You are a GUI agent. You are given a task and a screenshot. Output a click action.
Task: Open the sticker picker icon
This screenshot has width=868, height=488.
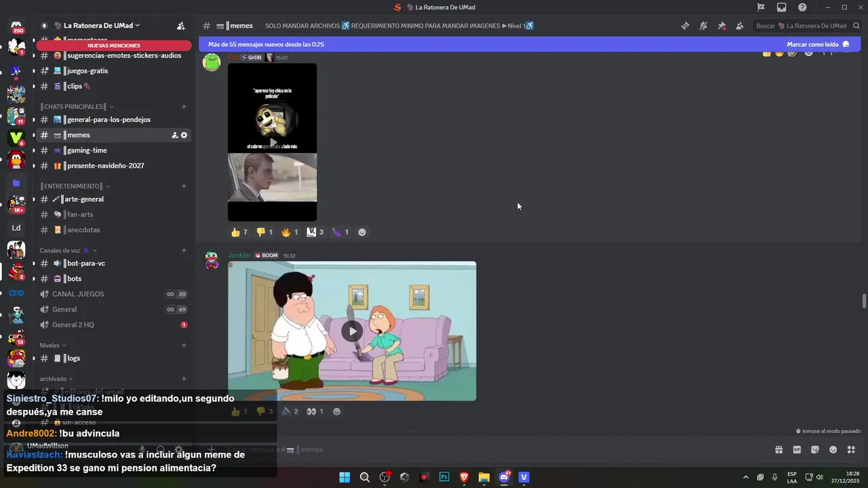coord(815,449)
